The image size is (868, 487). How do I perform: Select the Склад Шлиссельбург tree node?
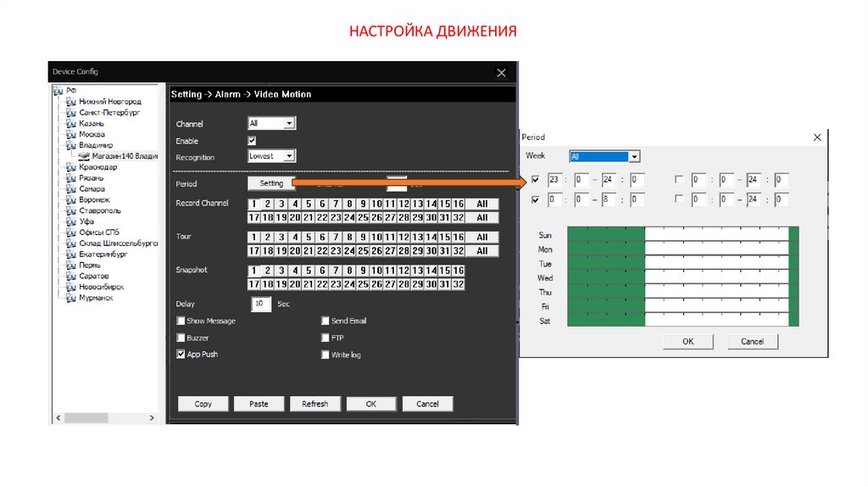pos(118,243)
